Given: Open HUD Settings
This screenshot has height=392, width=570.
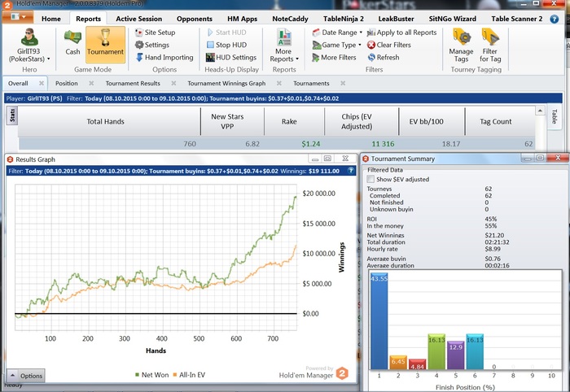Looking at the screenshot, I should (x=231, y=58).
